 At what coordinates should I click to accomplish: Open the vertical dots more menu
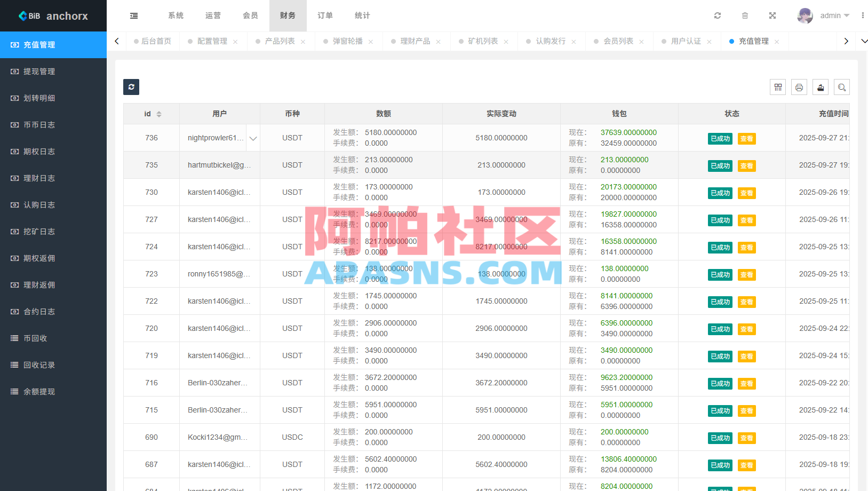pos(863,15)
